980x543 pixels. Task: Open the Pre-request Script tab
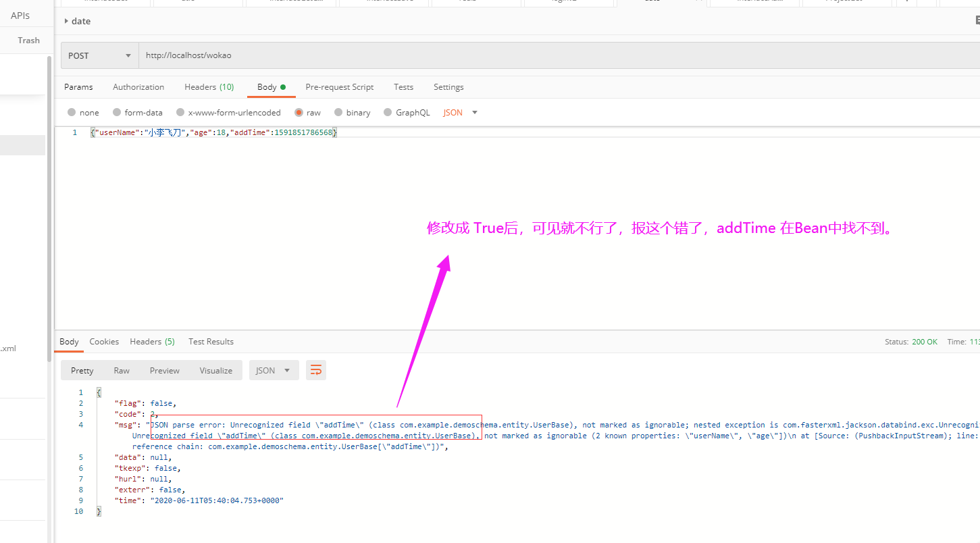tap(339, 86)
